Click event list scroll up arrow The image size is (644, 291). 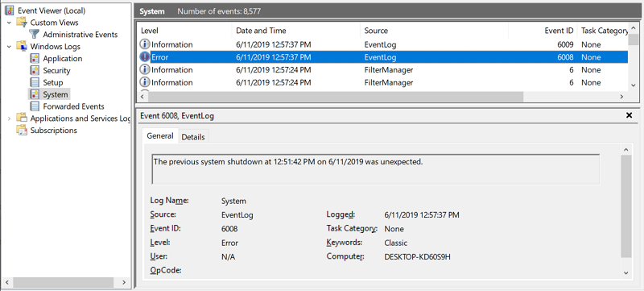634,29
